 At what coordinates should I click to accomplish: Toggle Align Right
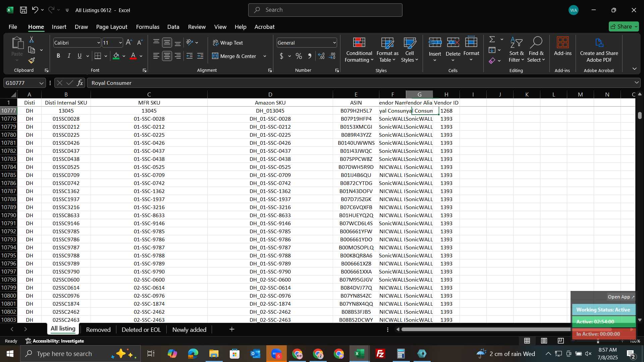(178, 56)
